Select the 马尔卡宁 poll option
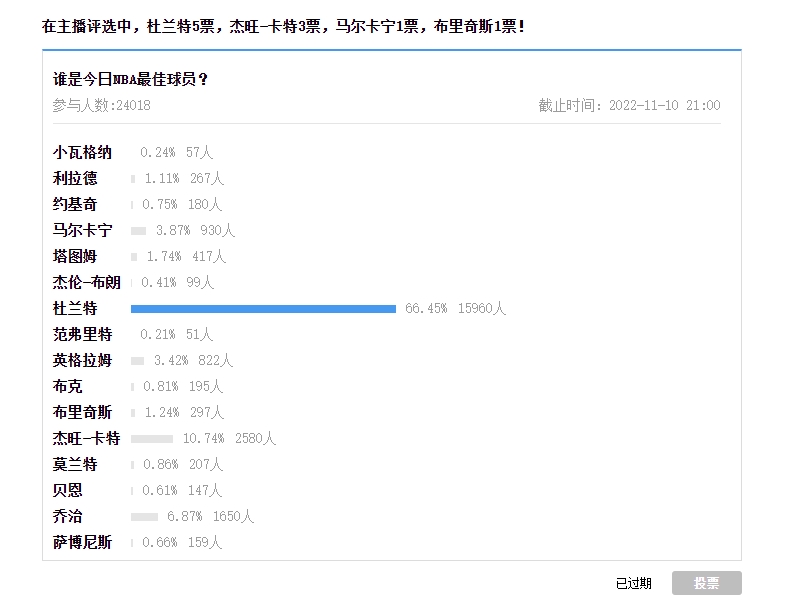This screenshot has height=614, width=802. (x=82, y=230)
